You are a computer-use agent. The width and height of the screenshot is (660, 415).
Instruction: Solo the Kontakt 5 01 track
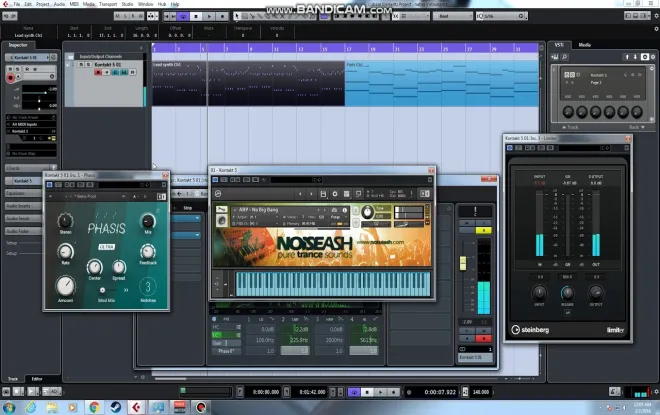tap(88, 64)
